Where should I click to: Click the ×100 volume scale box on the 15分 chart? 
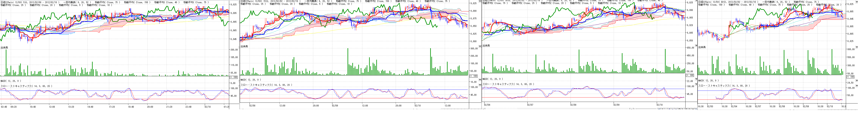[x=473, y=76]
